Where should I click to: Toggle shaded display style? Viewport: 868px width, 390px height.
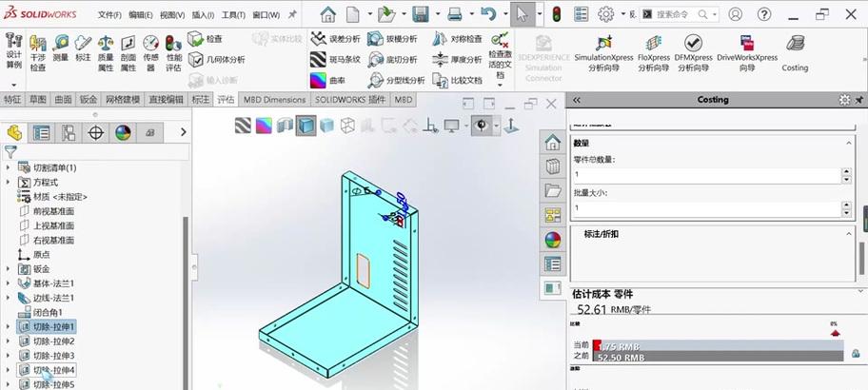click(327, 126)
